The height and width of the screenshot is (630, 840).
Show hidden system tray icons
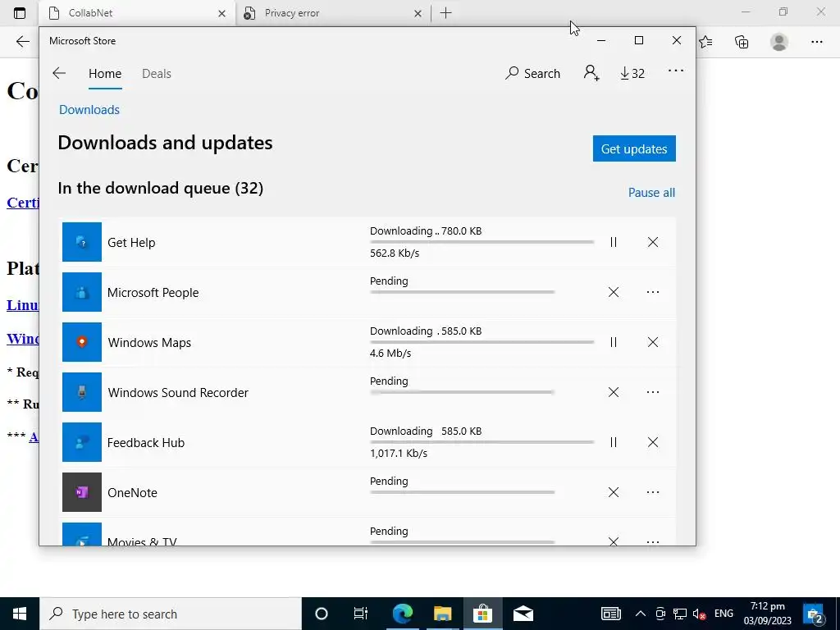640,614
